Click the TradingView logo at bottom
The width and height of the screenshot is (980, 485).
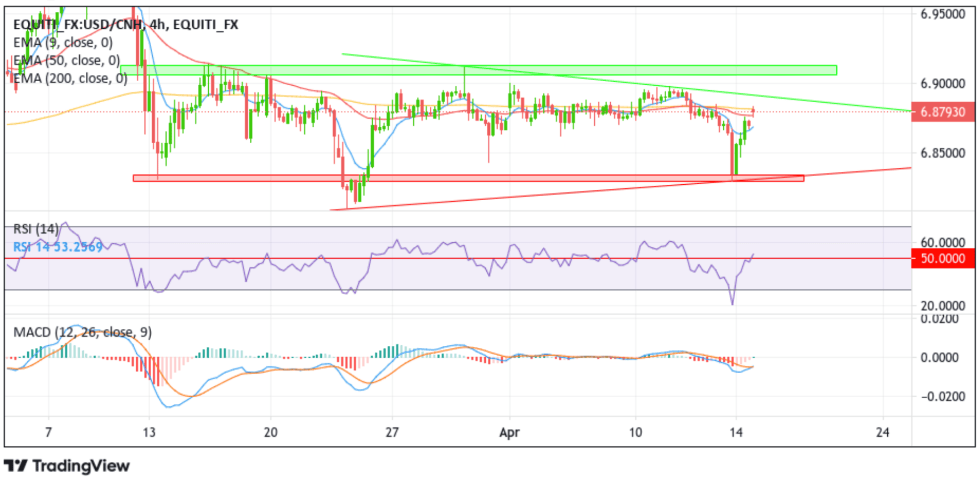click(x=67, y=466)
